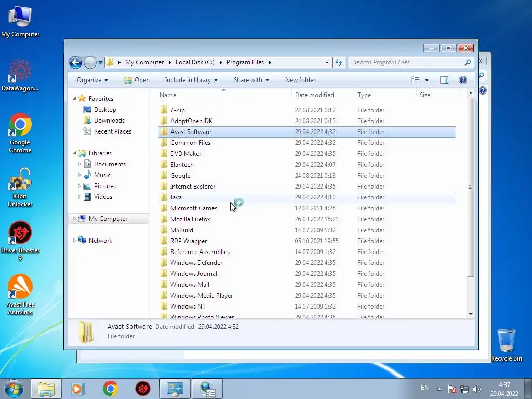
Task: Refresh the Program Files folder view
Action: pyautogui.click(x=339, y=62)
